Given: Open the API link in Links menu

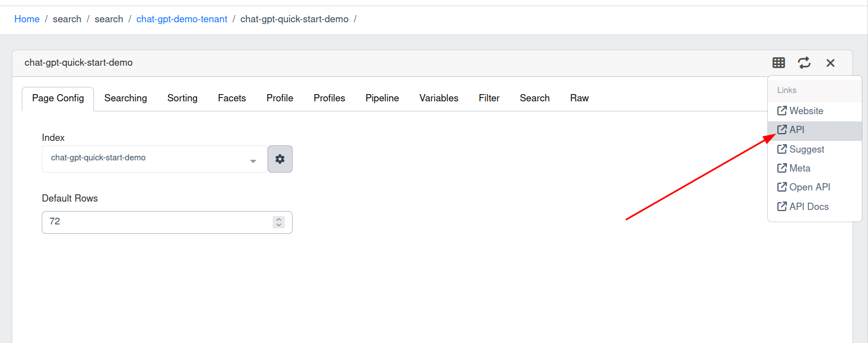Looking at the screenshot, I should [x=815, y=130].
